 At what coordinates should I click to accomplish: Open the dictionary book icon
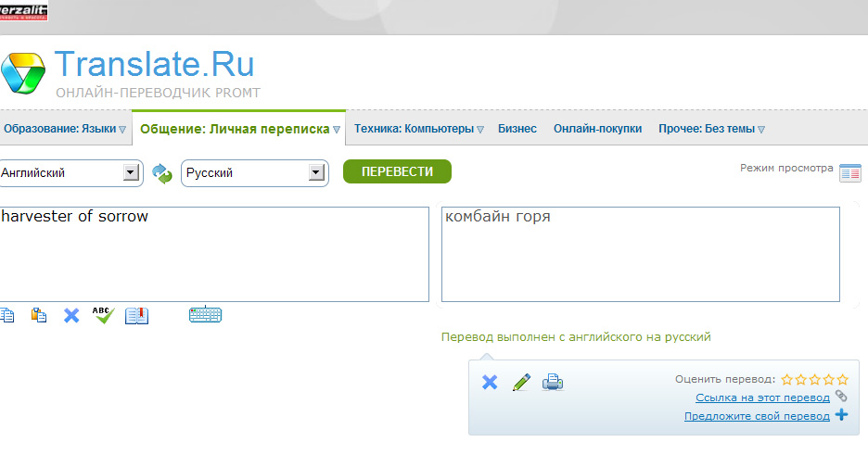[136, 315]
